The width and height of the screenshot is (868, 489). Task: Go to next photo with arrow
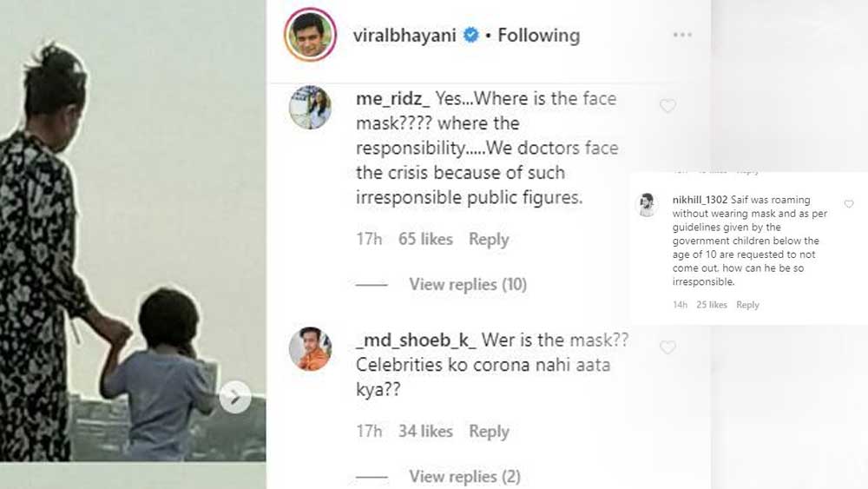234,398
